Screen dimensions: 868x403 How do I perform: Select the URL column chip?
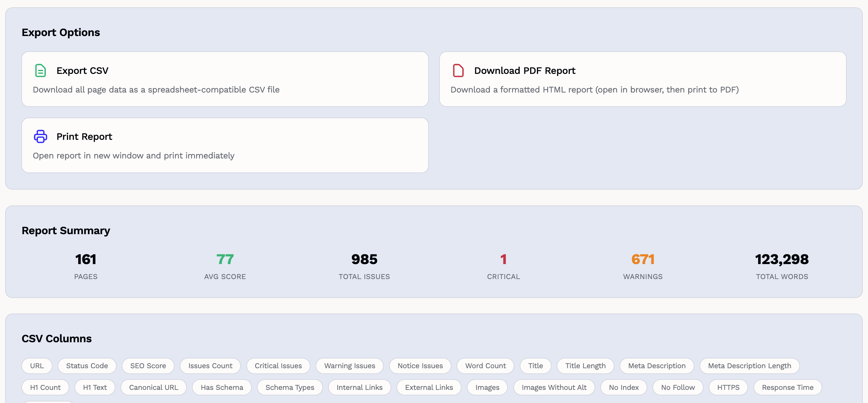tap(37, 365)
